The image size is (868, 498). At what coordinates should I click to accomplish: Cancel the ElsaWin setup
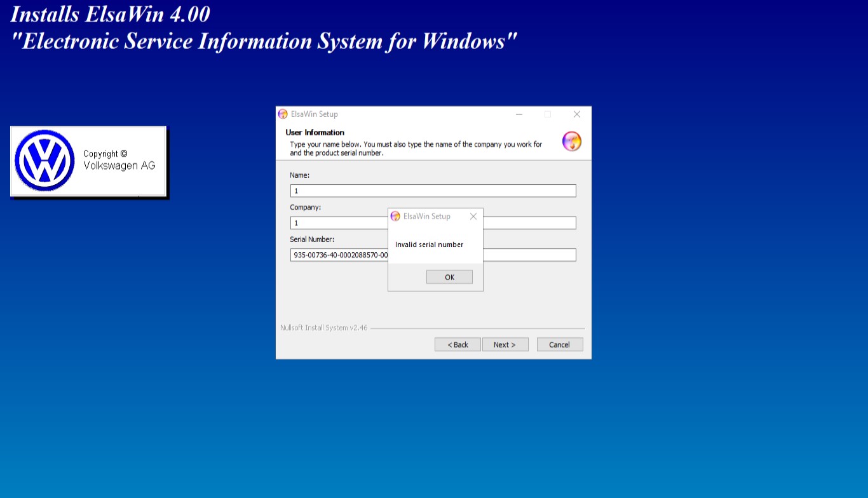tap(559, 344)
